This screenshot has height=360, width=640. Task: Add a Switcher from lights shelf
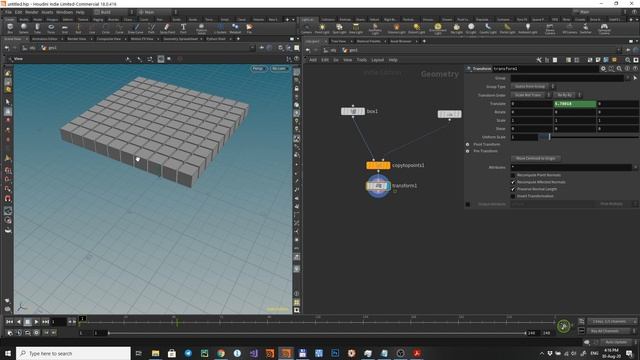(585, 29)
